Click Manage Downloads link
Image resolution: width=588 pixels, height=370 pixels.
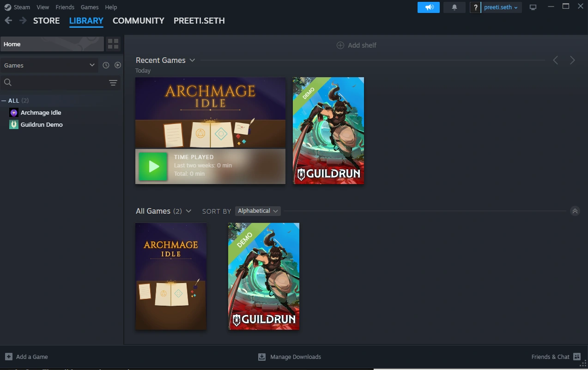pyautogui.click(x=296, y=357)
